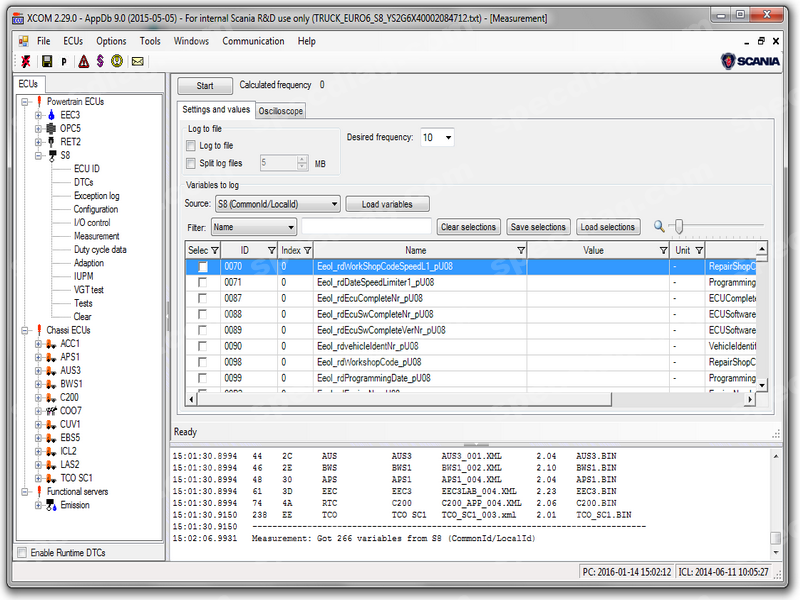The width and height of the screenshot is (800, 600).
Task: Check Enable Runtime DTCs option
Action: (x=23, y=553)
